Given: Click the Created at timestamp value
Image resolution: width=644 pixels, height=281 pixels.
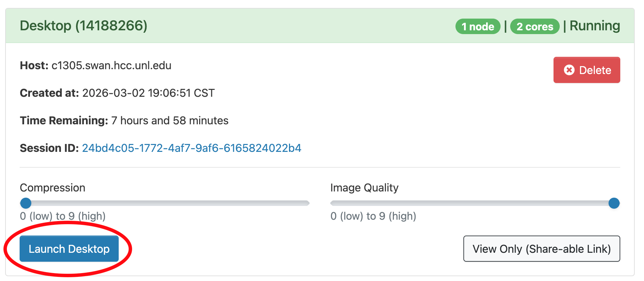Looking at the screenshot, I should 148,93.
